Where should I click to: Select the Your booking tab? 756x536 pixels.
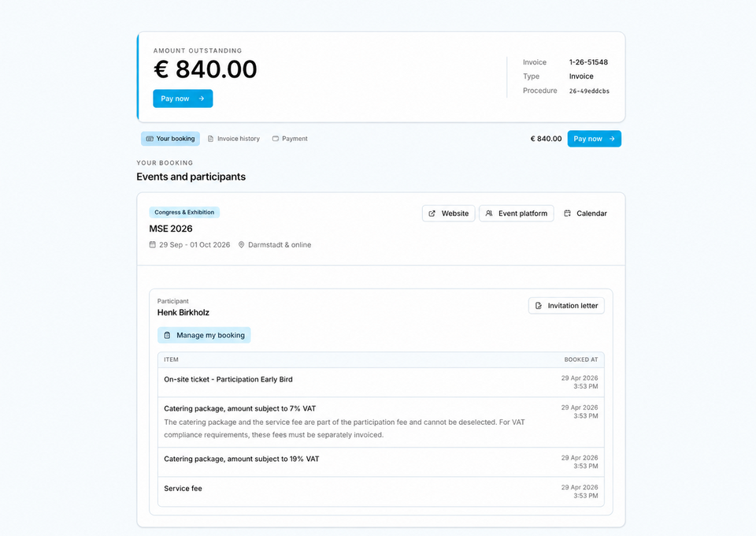click(171, 139)
